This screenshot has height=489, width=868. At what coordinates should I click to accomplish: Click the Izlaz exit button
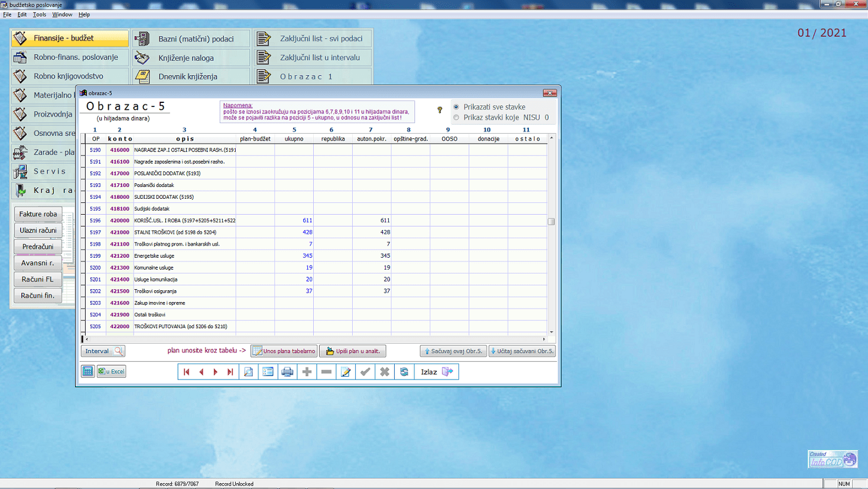tap(436, 372)
